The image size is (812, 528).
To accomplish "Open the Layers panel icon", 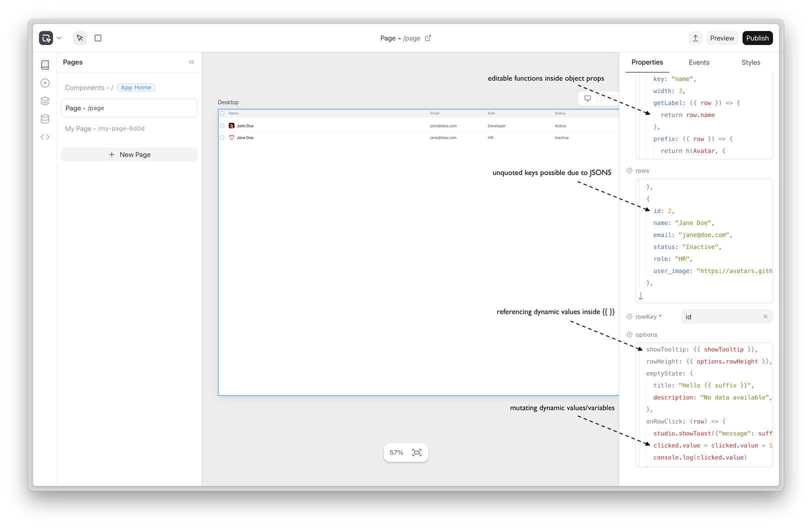I will [45, 101].
